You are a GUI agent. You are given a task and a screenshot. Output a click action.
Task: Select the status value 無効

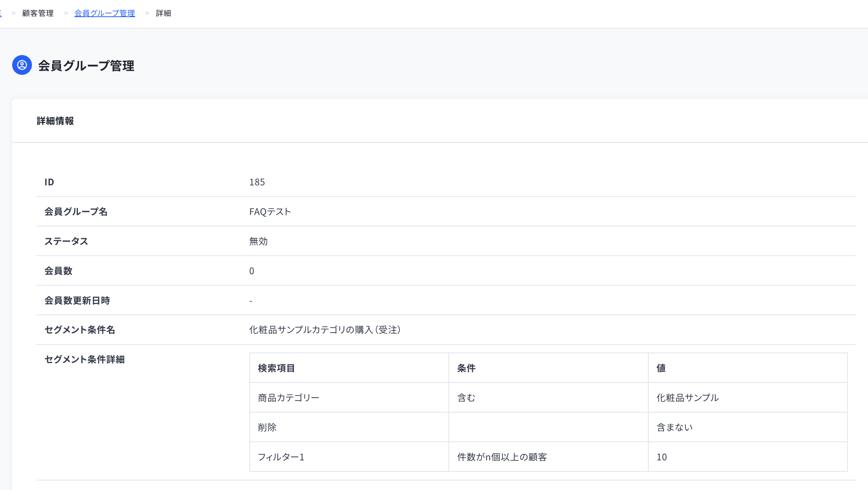point(258,241)
